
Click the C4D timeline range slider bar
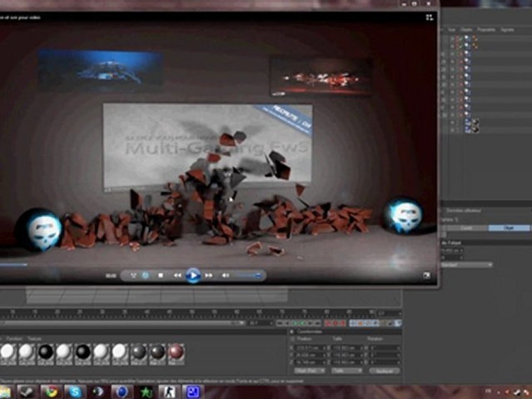click(122, 323)
